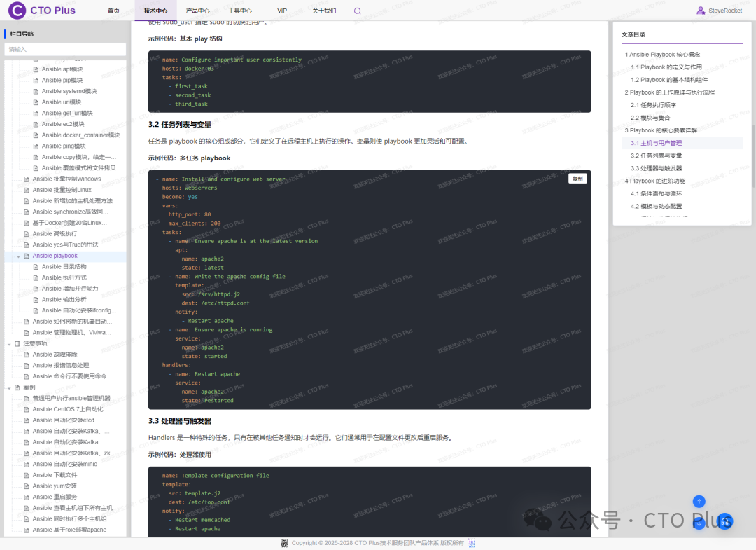Click the 复制 button on the code block
The width and height of the screenshot is (756, 550).
click(576, 179)
